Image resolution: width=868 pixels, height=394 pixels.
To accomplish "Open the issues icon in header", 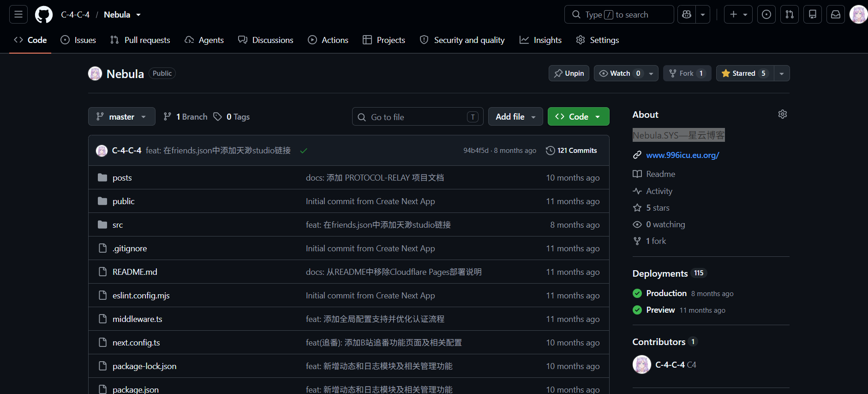I will click(766, 14).
